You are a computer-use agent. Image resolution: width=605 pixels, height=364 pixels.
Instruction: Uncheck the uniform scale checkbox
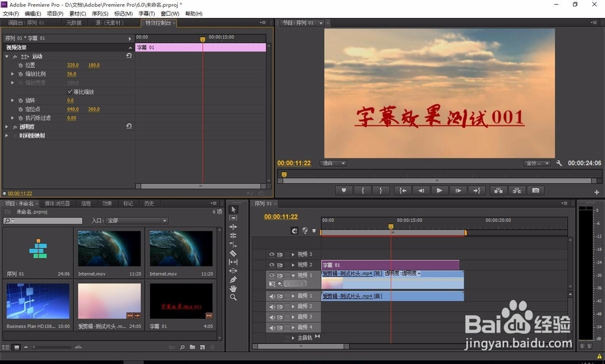click(x=70, y=92)
